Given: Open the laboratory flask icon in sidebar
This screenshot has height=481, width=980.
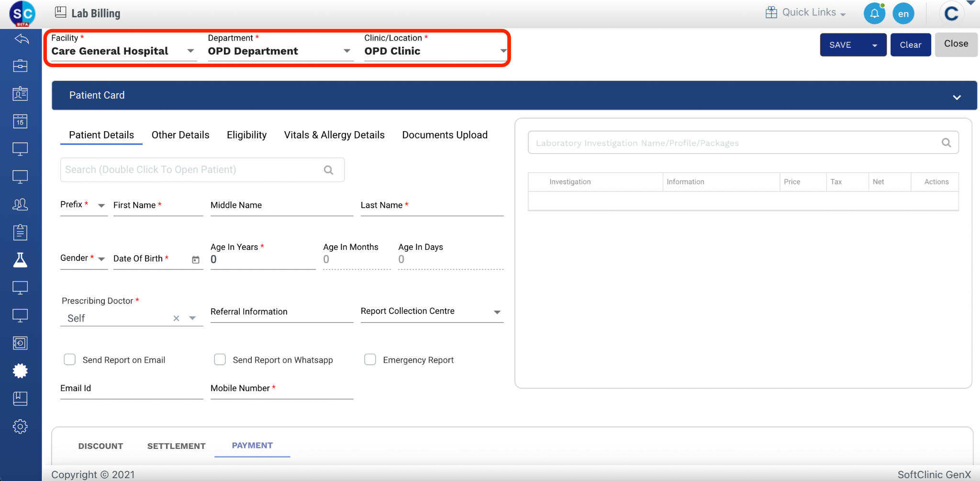Looking at the screenshot, I should [x=20, y=260].
